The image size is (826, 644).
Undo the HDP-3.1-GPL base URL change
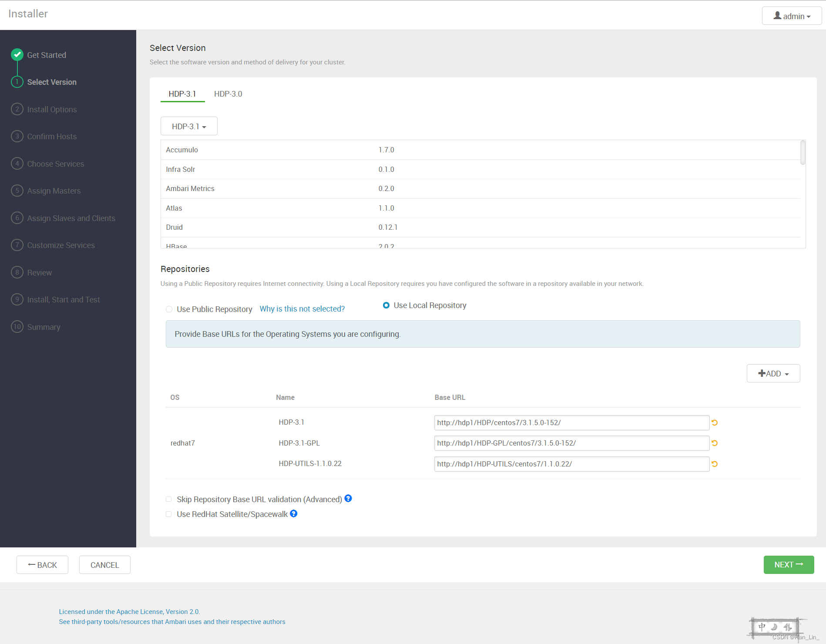point(715,443)
